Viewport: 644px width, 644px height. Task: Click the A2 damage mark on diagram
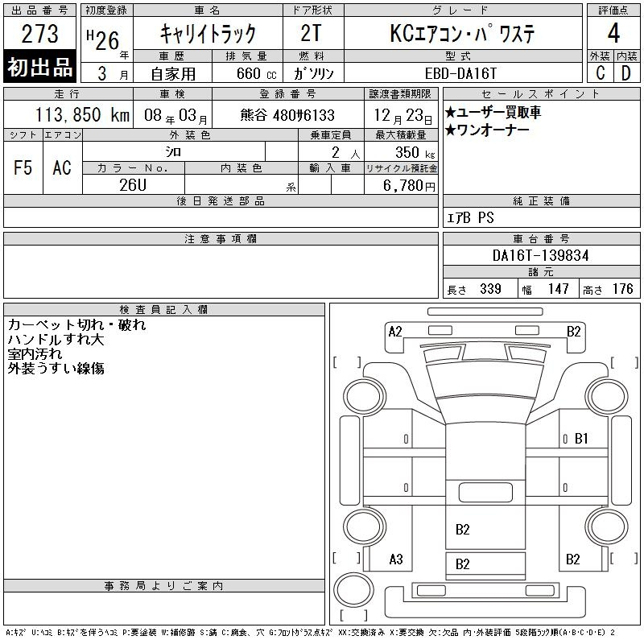[x=394, y=331]
